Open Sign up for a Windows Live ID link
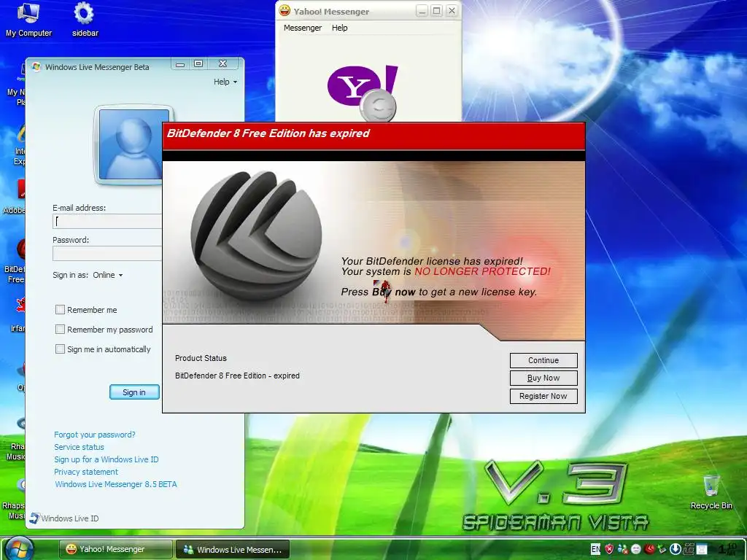This screenshot has height=560, width=747. click(107, 459)
